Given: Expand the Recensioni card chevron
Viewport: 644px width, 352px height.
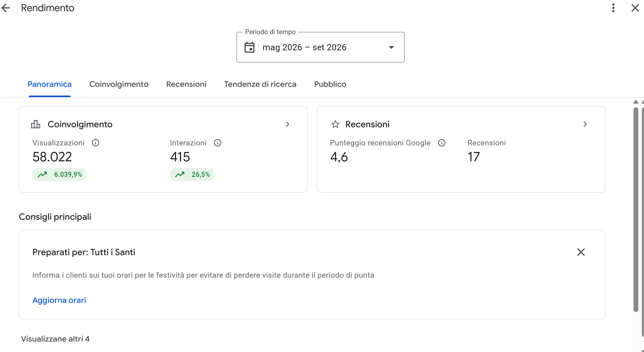Looking at the screenshot, I should point(585,124).
